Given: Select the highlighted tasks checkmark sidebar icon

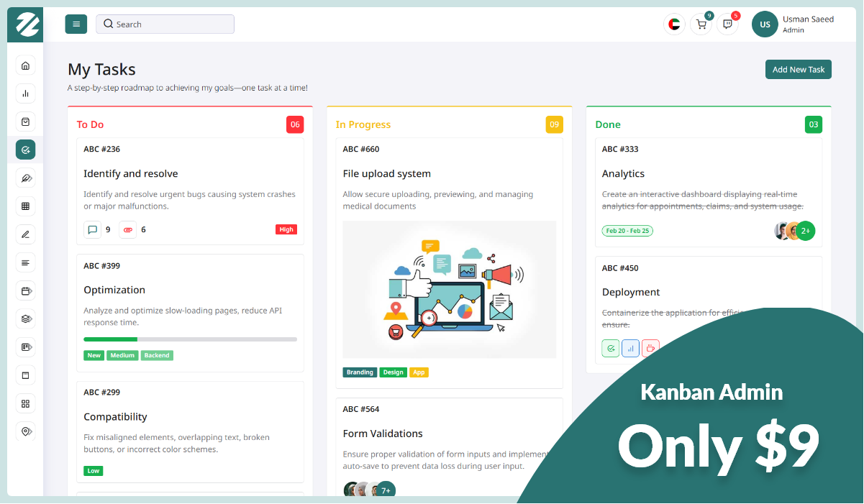Looking at the screenshot, I should click(25, 150).
